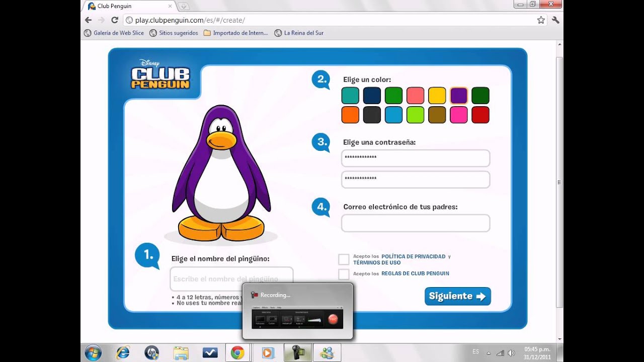Choose the purple penguin color
The width and height of the screenshot is (644, 362).
coord(459,96)
